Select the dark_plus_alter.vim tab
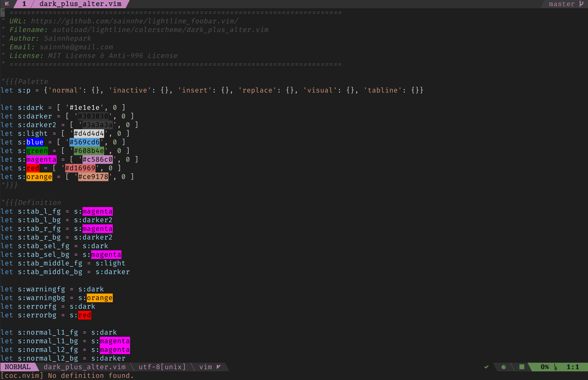 pyautogui.click(x=80, y=4)
